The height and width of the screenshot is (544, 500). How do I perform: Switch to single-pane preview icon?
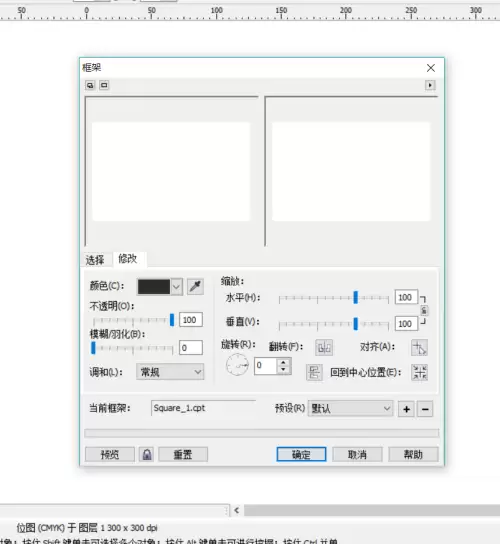tap(104, 85)
